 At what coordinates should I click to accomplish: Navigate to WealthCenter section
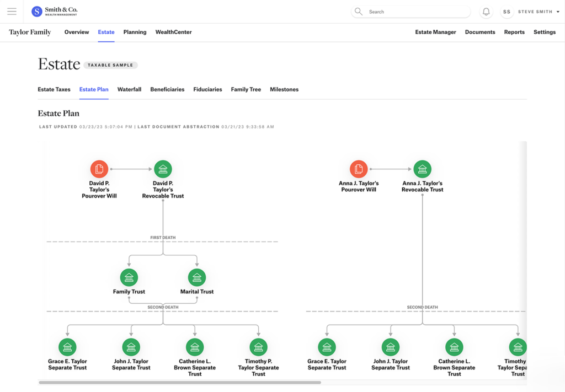[173, 32]
